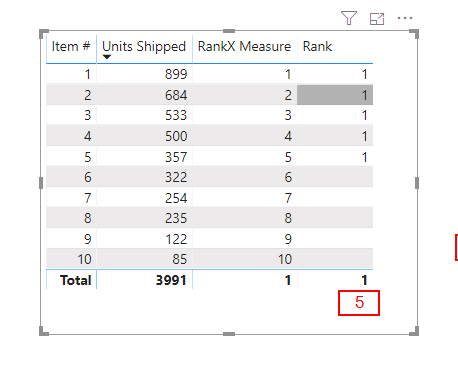This screenshot has width=458, height=366.
Task: Click the left-edge middle resize handle
Action: coord(41,183)
